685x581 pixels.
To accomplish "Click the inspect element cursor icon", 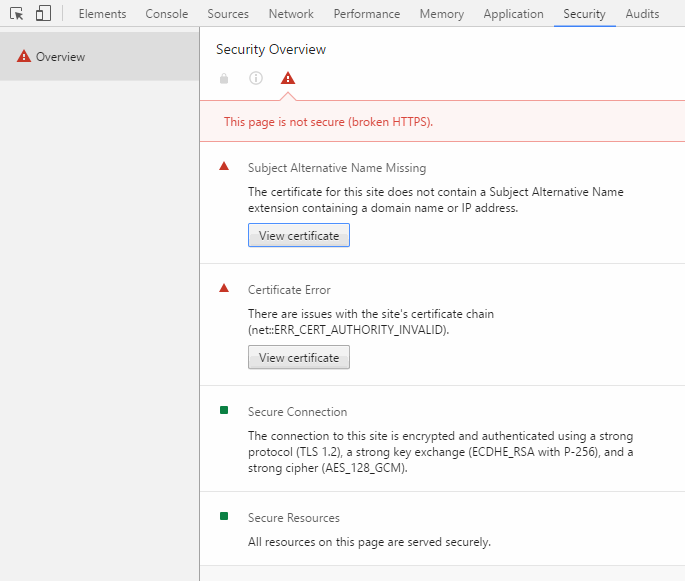I will (17, 14).
